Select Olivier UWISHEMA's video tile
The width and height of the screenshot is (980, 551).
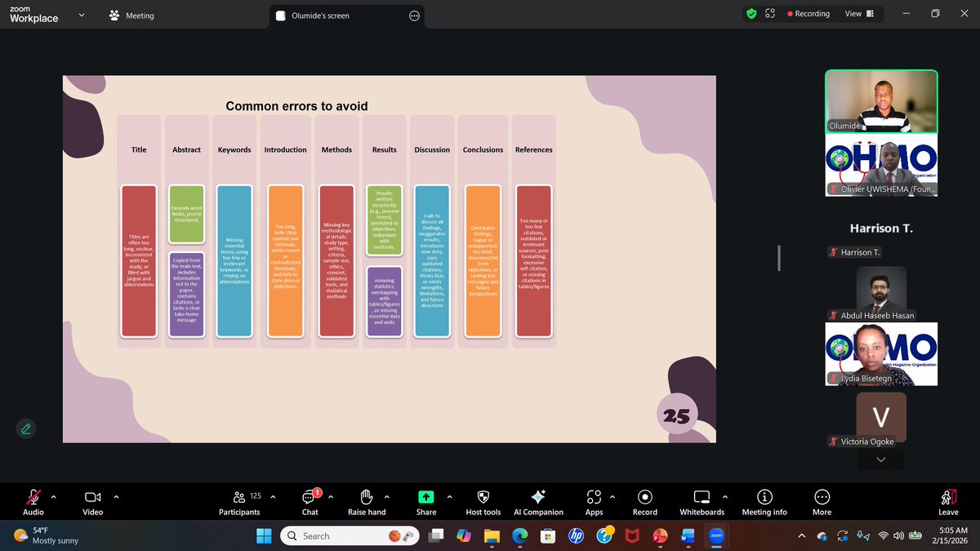click(881, 165)
